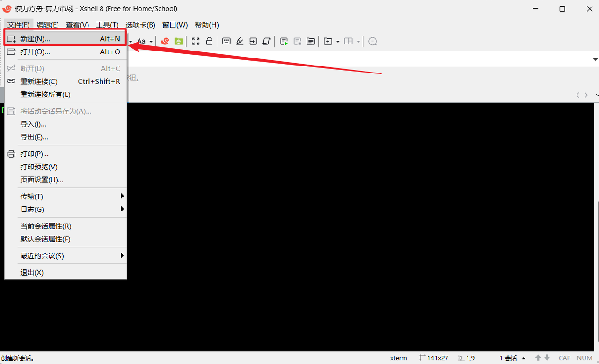Open the 窗口(W) menu

(x=175, y=25)
